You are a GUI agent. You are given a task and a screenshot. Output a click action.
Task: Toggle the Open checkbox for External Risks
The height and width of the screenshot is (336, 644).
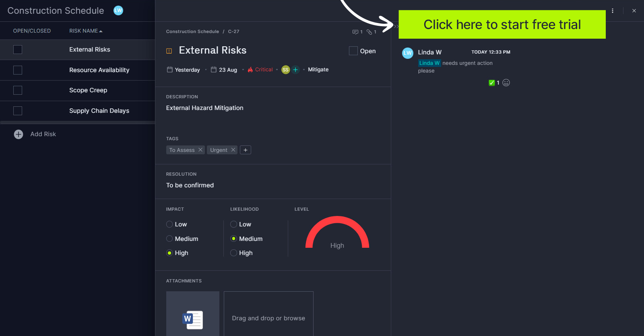[x=353, y=51]
